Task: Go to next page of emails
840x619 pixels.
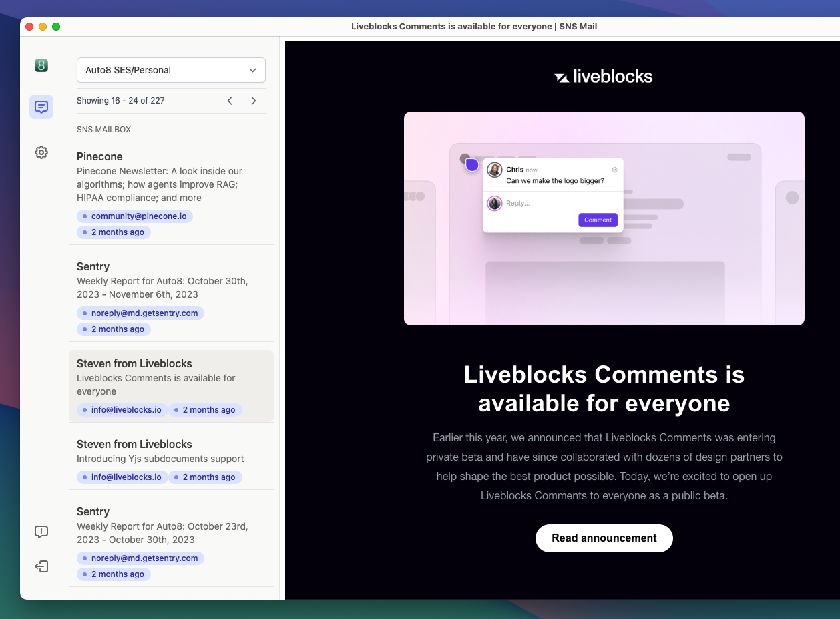Action: (254, 101)
